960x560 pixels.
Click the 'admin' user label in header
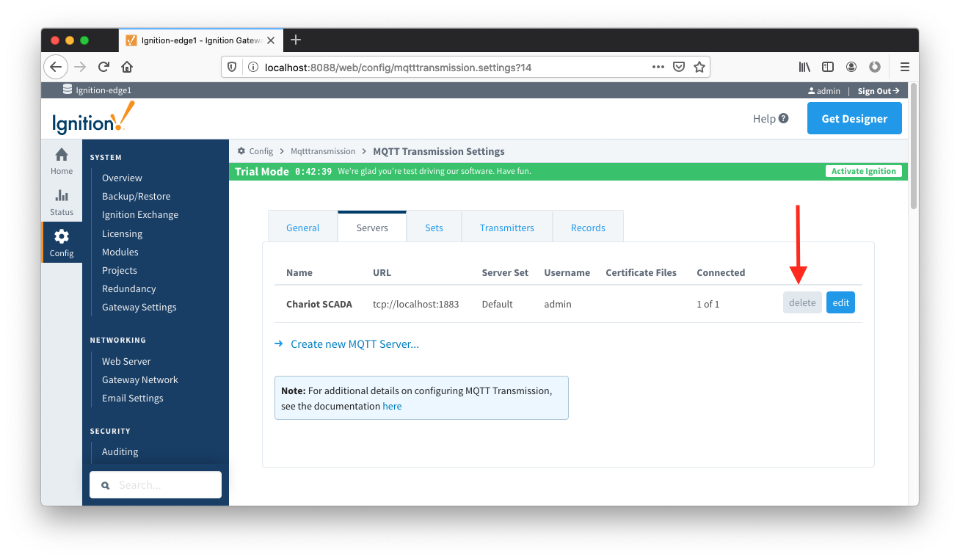tap(829, 91)
